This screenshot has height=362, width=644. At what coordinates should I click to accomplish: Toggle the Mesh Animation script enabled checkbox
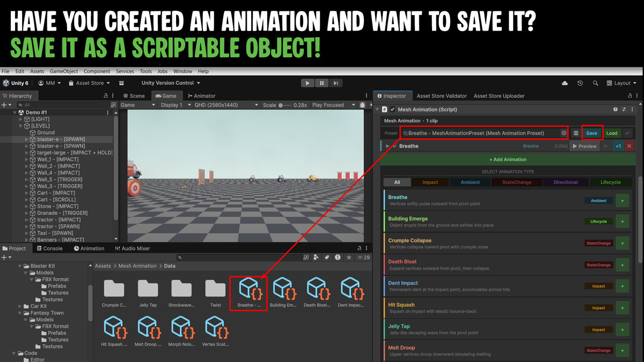pyautogui.click(x=392, y=109)
